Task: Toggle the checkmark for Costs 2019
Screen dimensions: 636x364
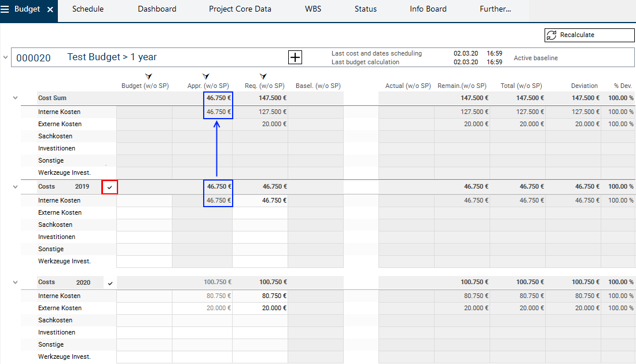Action: click(x=110, y=187)
